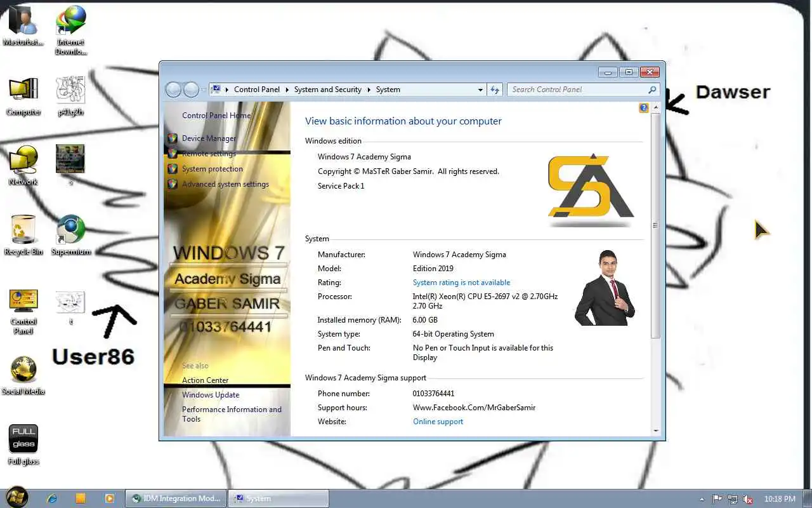
Task: Open the Action Center flag tray icon
Action: coord(717,499)
